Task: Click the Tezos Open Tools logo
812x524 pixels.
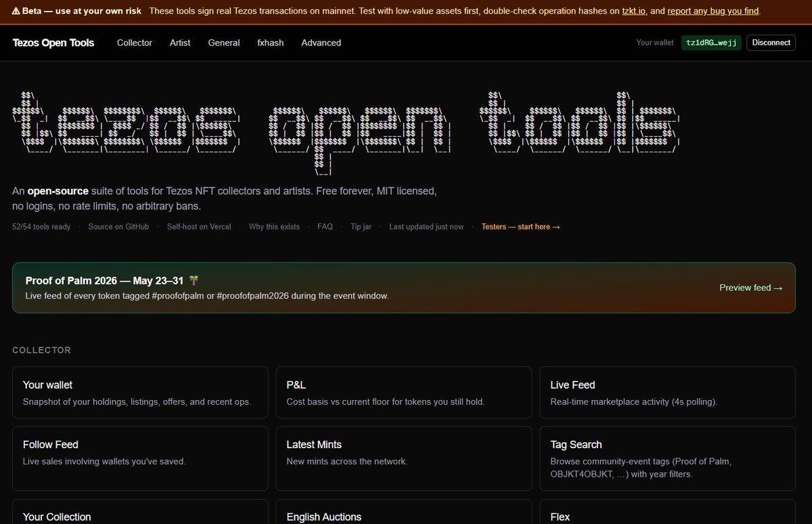Action: tap(53, 43)
